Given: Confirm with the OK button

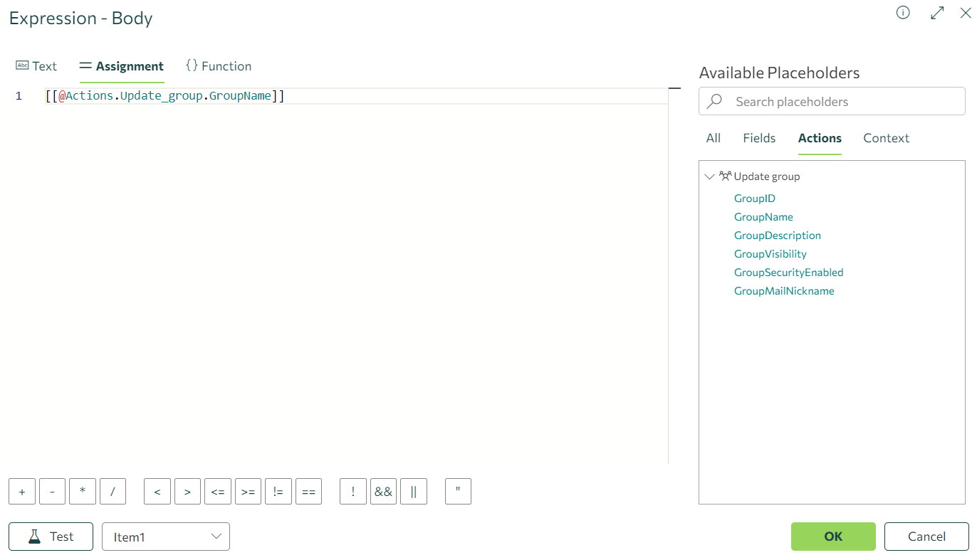Looking at the screenshot, I should [x=833, y=537].
